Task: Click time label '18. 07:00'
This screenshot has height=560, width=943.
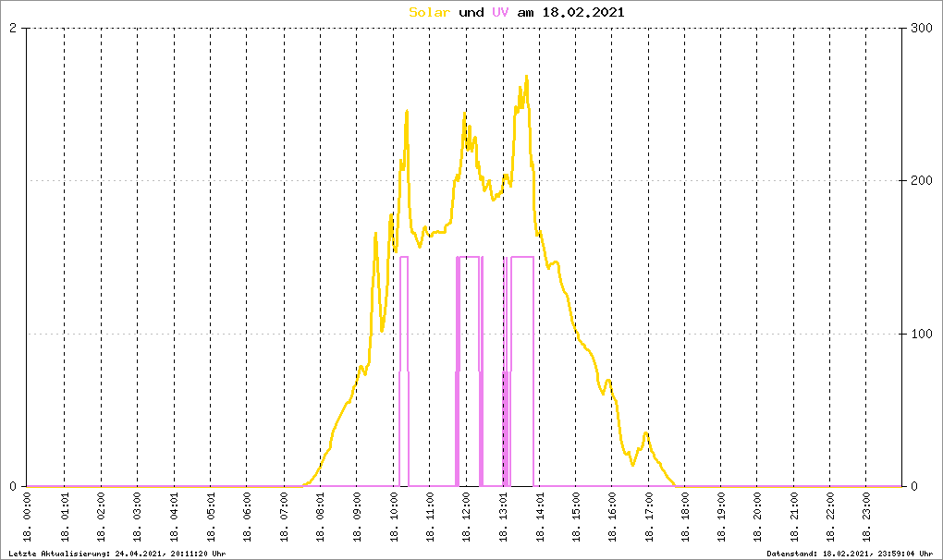Action: (x=284, y=517)
